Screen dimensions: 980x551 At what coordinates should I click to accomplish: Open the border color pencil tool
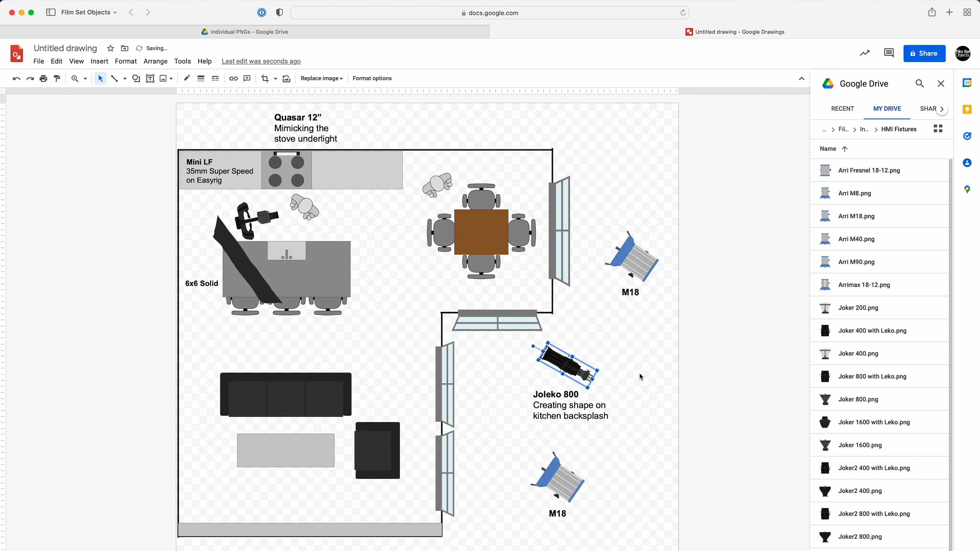point(186,78)
